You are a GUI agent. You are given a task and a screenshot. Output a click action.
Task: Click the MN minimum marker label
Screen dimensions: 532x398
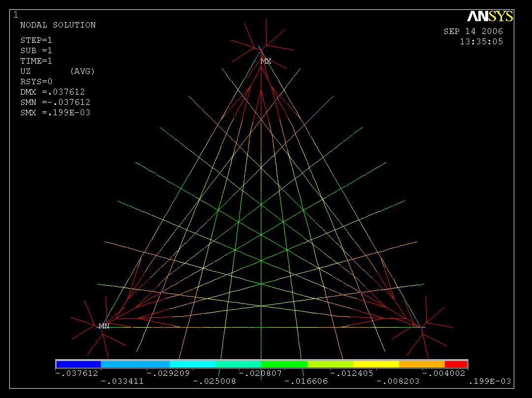coord(104,326)
